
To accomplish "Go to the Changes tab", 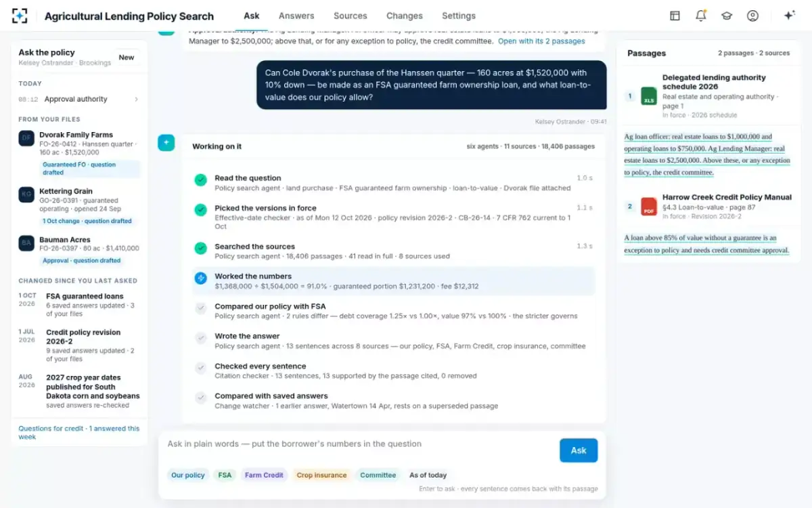I will [405, 16].
